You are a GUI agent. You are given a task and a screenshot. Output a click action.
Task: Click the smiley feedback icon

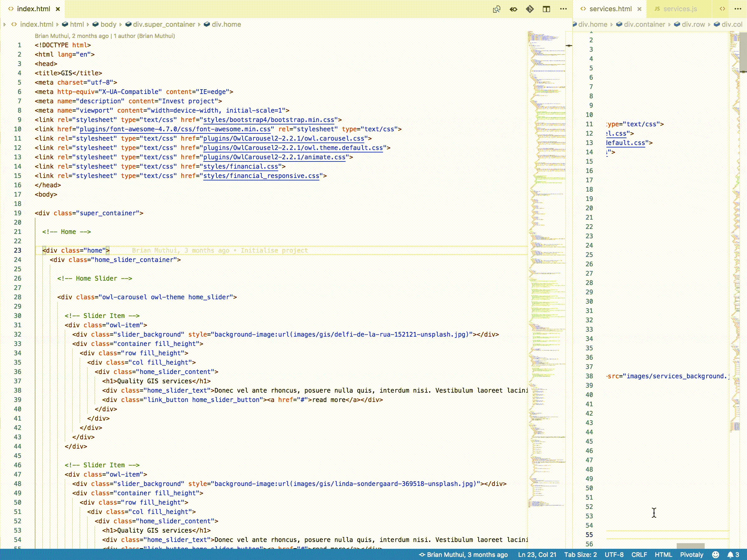tap(715, 555)
